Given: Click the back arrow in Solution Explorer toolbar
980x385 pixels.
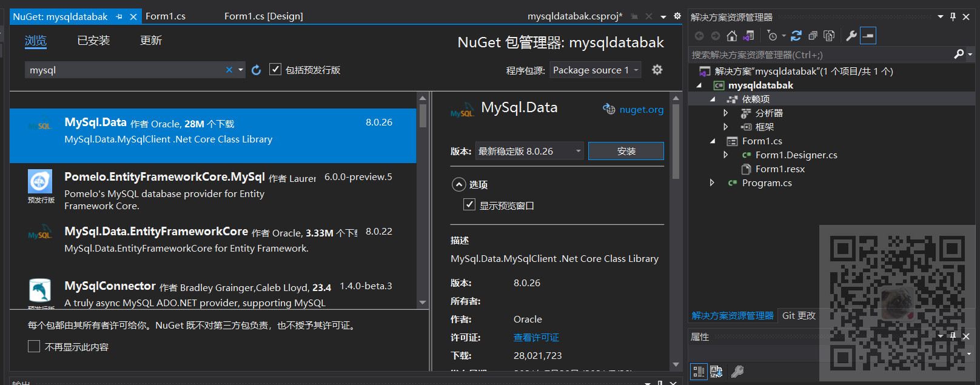Looking at the screenshot, I should pos(699,36).
